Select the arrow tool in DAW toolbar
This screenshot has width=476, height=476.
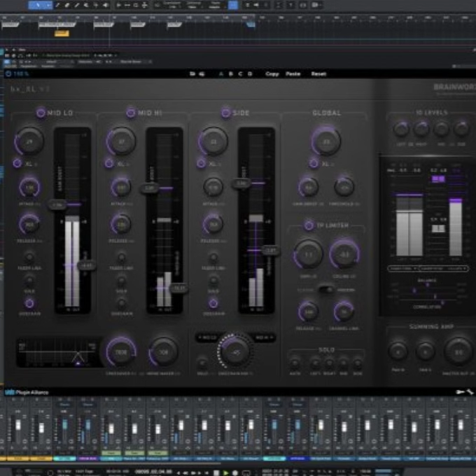coord(37,6)
